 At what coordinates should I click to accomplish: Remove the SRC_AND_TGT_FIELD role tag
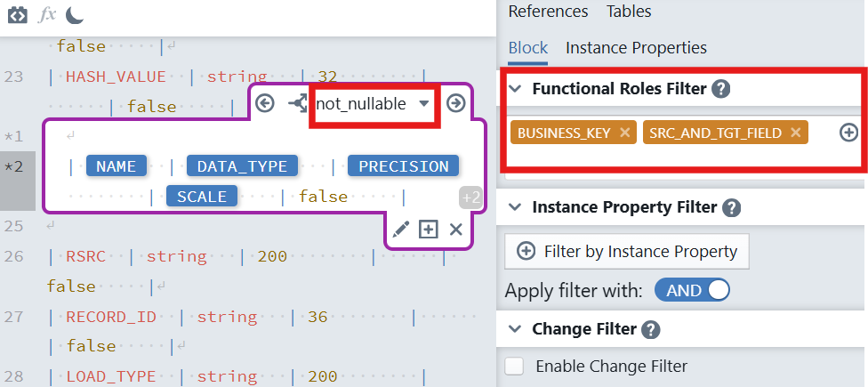pos(795,133)
